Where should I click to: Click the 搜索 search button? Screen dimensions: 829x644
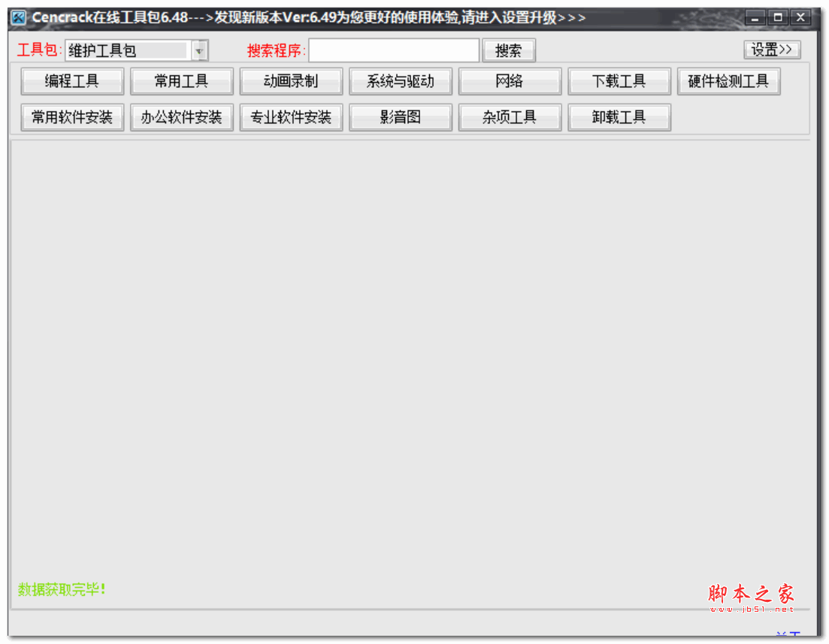[x=509, y=50]
